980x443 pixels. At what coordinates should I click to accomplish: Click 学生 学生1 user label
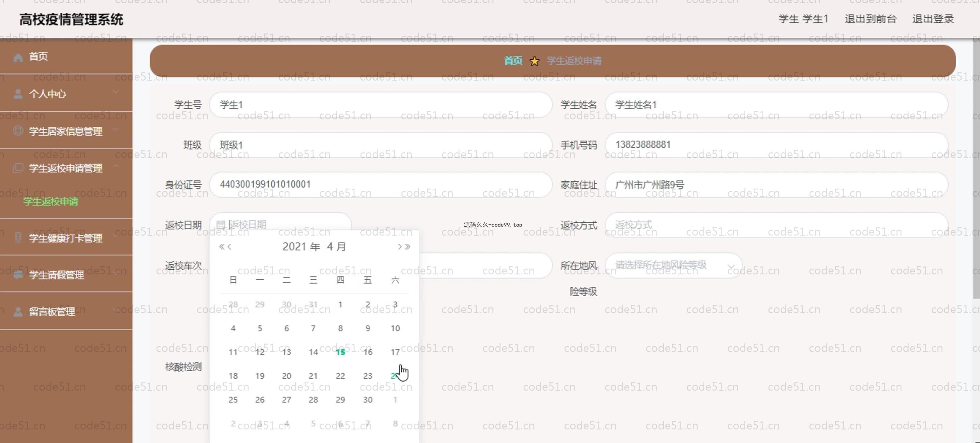[803, 19]
